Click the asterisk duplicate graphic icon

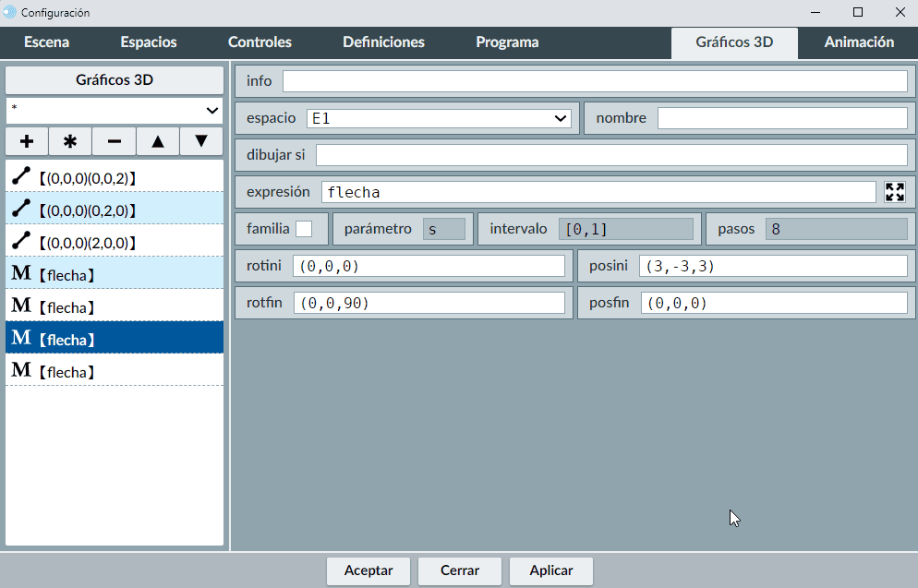coord(70,141)
